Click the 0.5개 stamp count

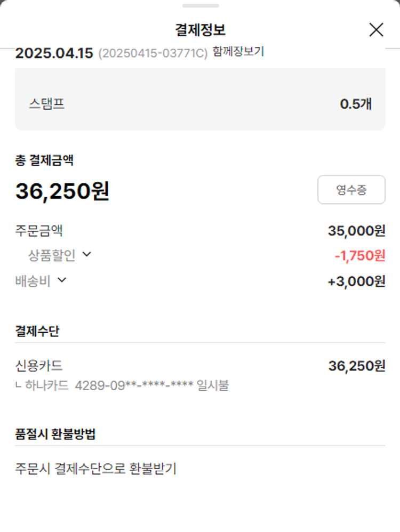tap(356, 104)
